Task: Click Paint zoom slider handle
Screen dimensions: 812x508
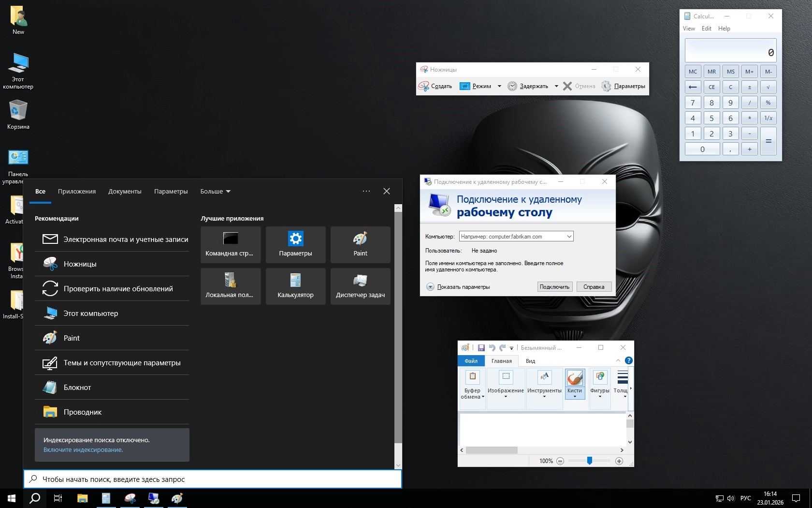Action: click(590, 461)
